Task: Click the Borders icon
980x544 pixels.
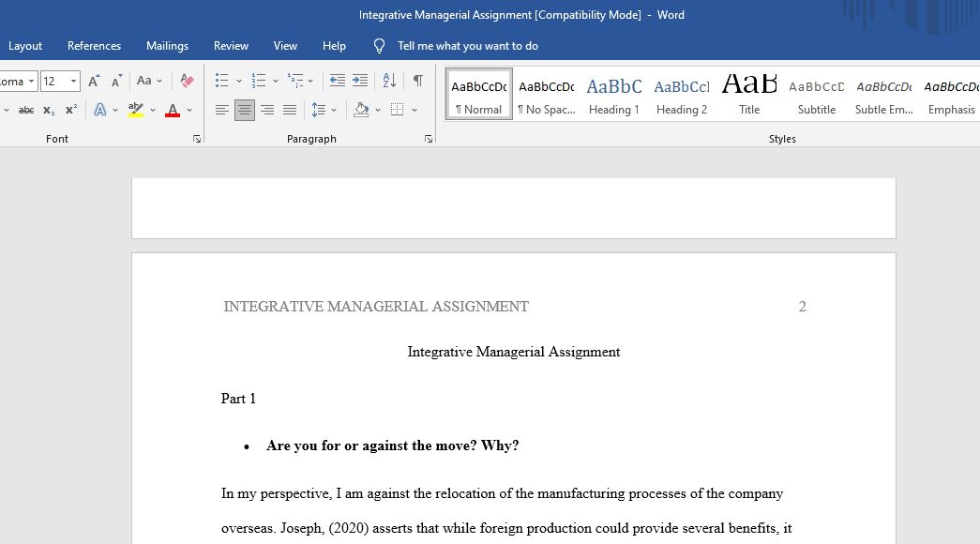Action: (x=397, y=110)
